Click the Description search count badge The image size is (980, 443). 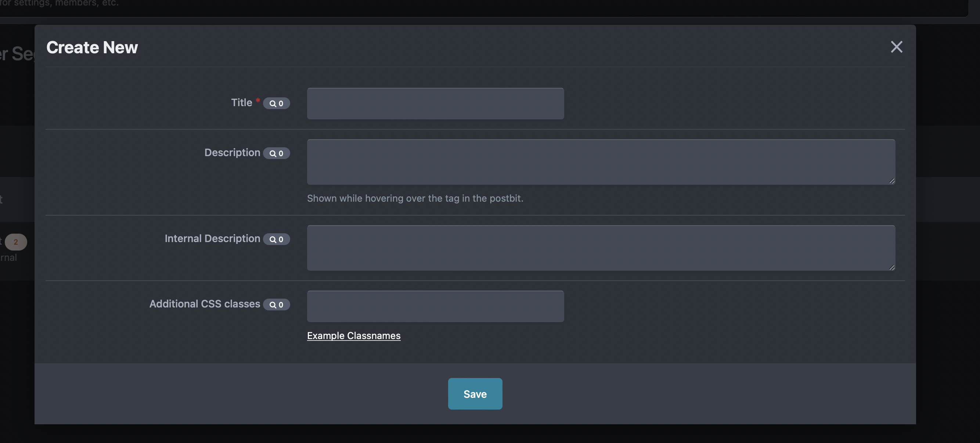point(276,154)
